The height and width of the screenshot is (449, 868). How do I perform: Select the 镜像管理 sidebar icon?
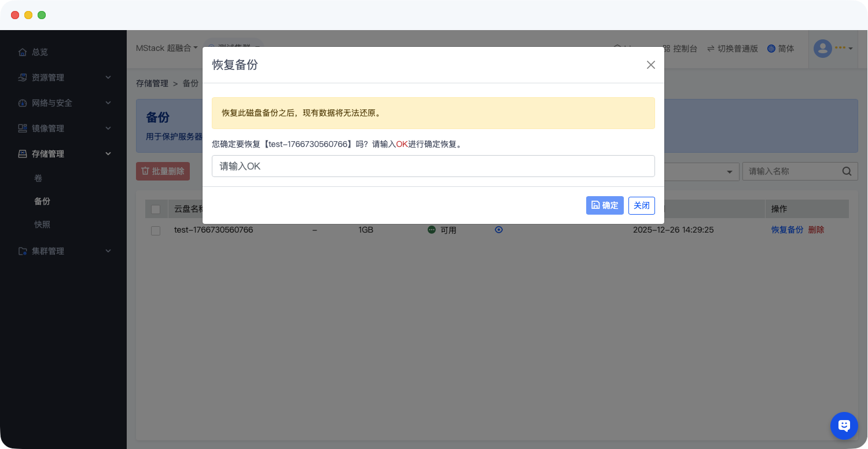21,128
